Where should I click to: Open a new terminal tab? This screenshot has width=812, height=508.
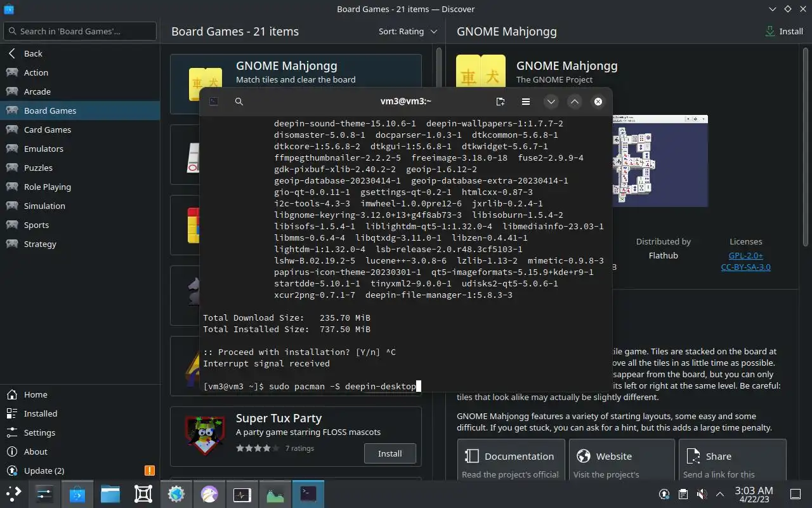pos(501,102)
